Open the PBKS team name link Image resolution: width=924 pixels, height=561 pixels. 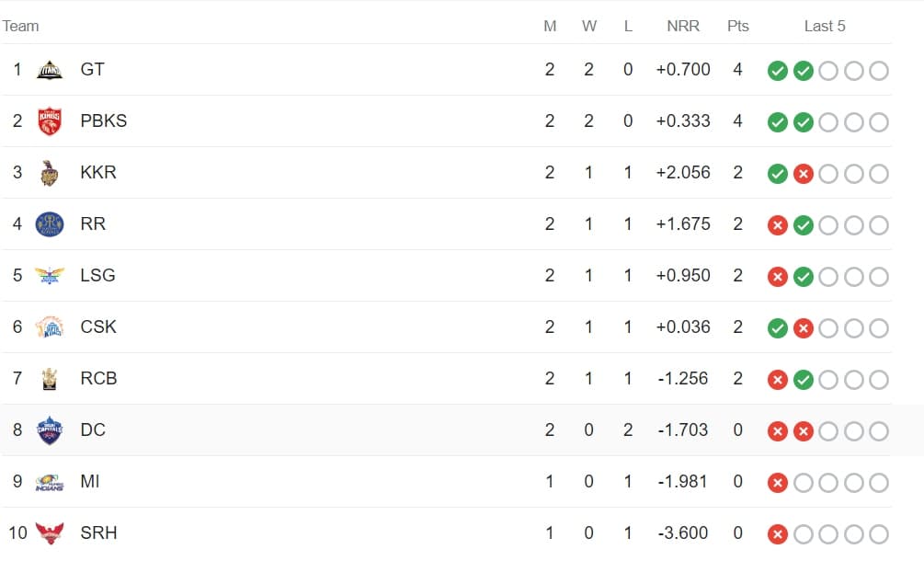point(104,121)
